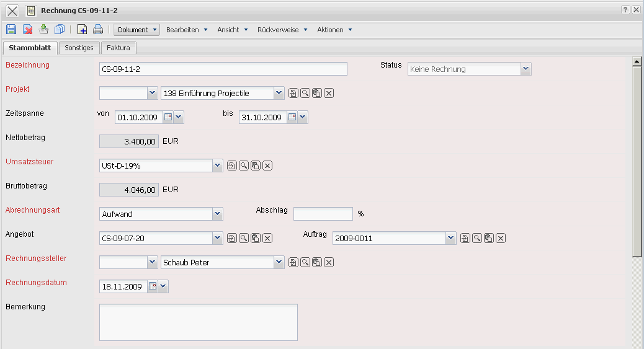Open the Aktionen menu
Image resolution: width=644 pixels, height=349 pixels.
(x=334, y=30)
